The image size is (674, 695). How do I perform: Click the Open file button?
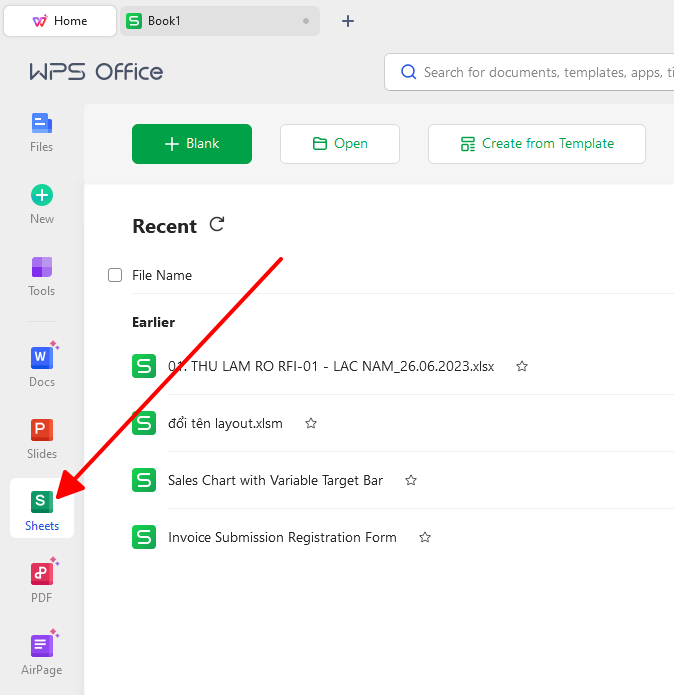[340, 144]
